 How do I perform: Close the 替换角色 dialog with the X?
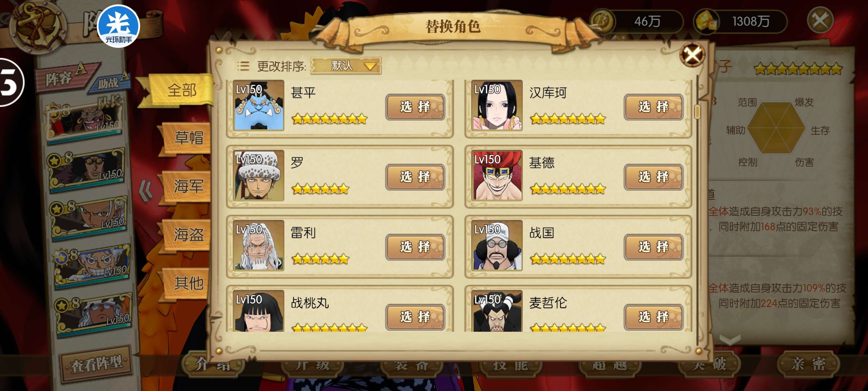point(692,54)
